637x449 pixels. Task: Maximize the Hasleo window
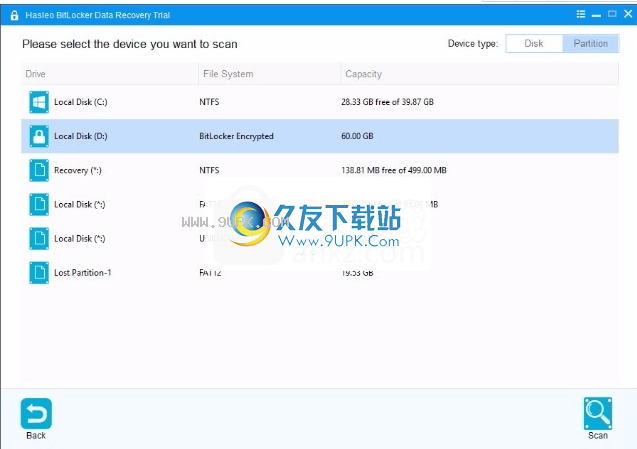612,14
